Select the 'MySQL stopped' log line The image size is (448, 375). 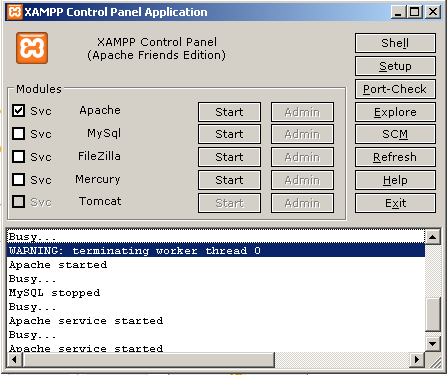216,293
